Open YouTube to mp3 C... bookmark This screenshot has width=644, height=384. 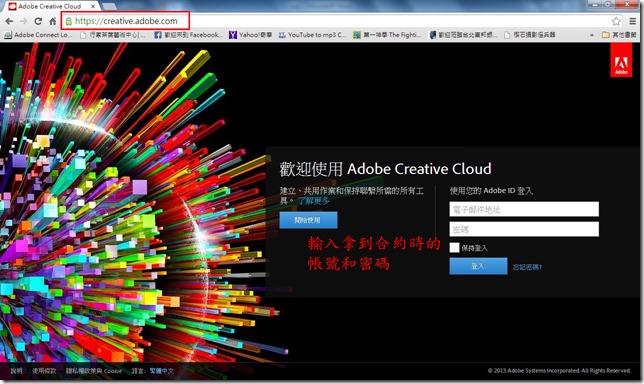[x=313, y=35]
